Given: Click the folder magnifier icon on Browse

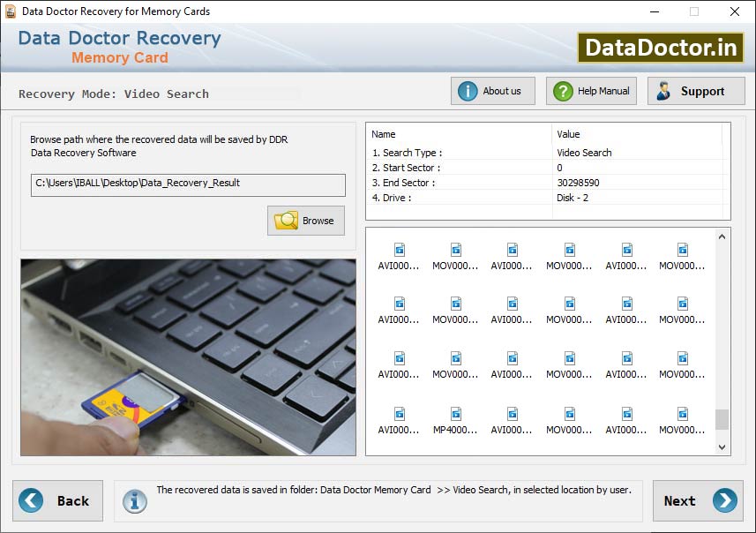Looking at the screenshot, I should (284, 220).
